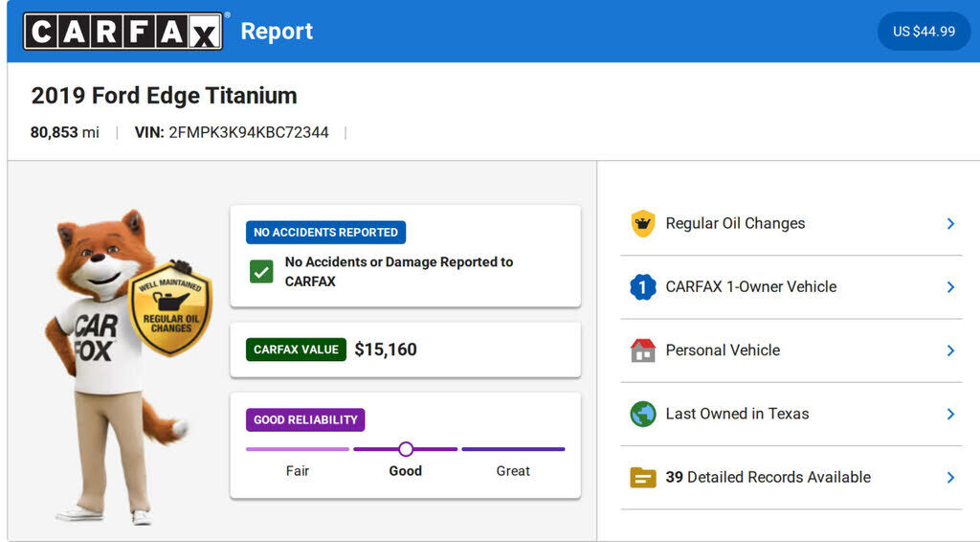Click the Well Maintained gold shield badge
This screenshot has width=980, height=542.
point(170,308)
